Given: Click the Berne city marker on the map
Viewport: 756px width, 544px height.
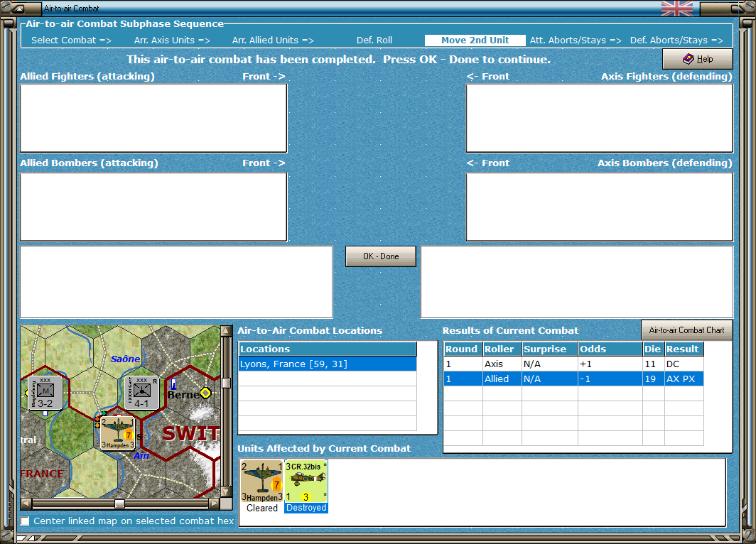Looking at the screenshot, I should coord(206,393).
